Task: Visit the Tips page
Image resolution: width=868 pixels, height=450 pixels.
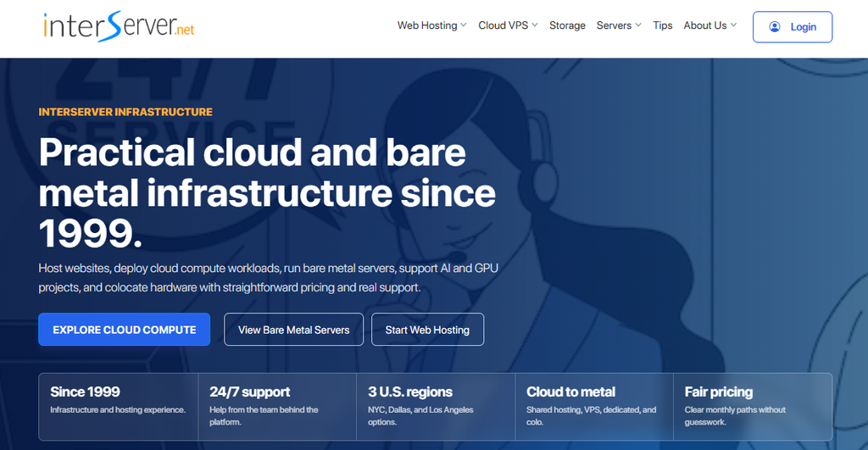Action: click(662, 25)
